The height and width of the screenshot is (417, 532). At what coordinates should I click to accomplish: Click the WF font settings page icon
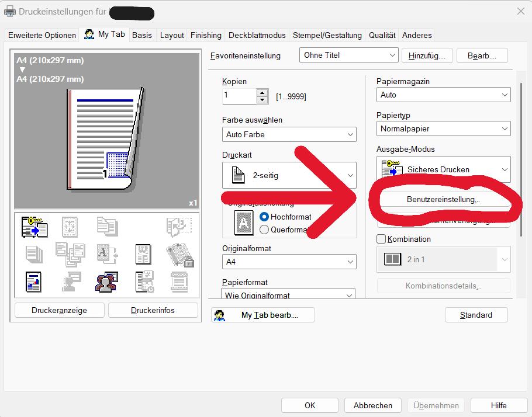point(143,254)
